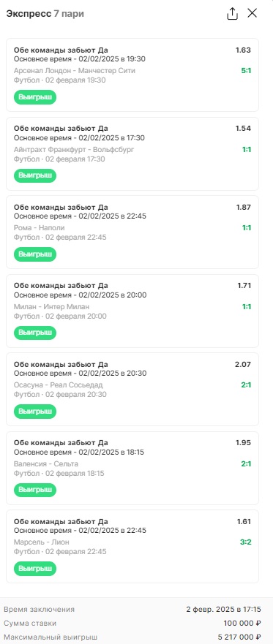Open the Рома - Наполи match
This screenshot has width=273, height=644.
click(39, 228)
